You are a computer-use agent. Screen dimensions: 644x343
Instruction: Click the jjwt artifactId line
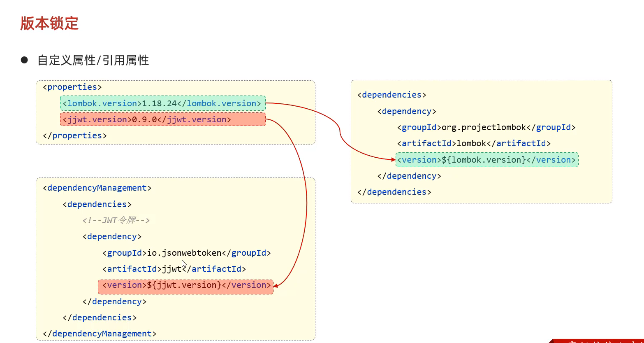point(174,269)
